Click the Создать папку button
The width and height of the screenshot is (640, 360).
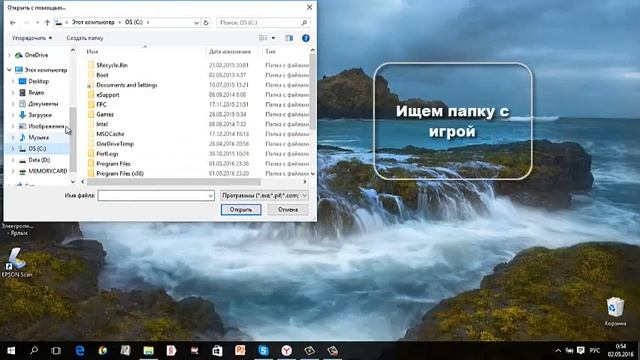[x=85, y=38]
